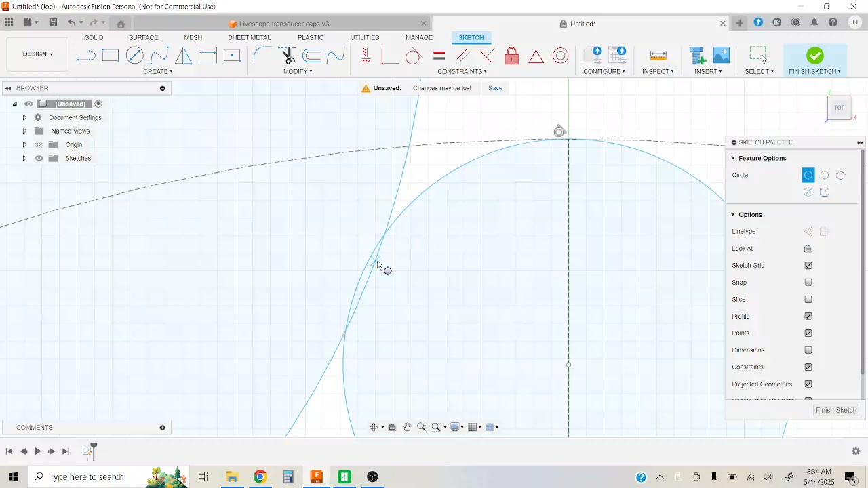Switch to the SURFACE tab
Image resolution: width=868 pixels, height=488 pixels.
(143, 37)
